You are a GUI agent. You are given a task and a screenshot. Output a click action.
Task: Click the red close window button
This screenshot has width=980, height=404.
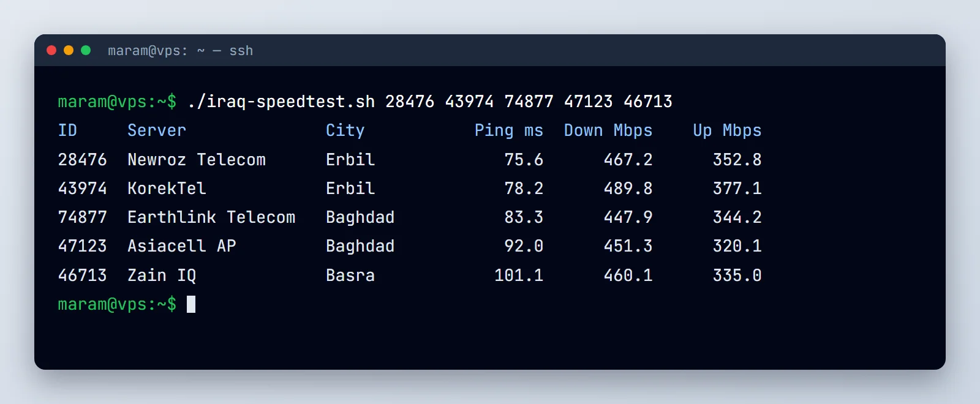[x=51, y=50]
